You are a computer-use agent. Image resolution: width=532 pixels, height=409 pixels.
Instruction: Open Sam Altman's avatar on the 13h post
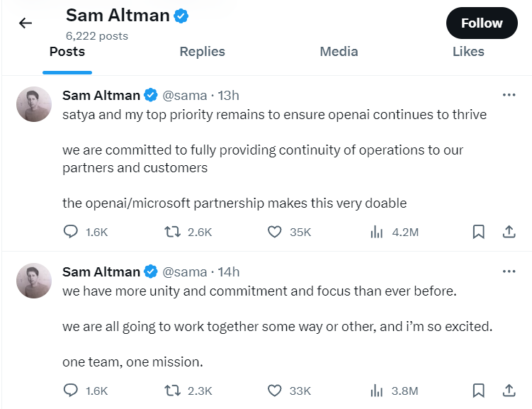(x=34, y=104)
